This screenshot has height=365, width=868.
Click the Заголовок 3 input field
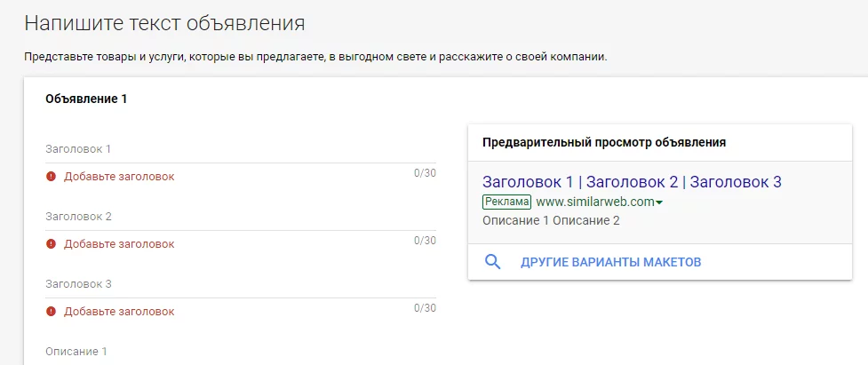coord(241,284)
